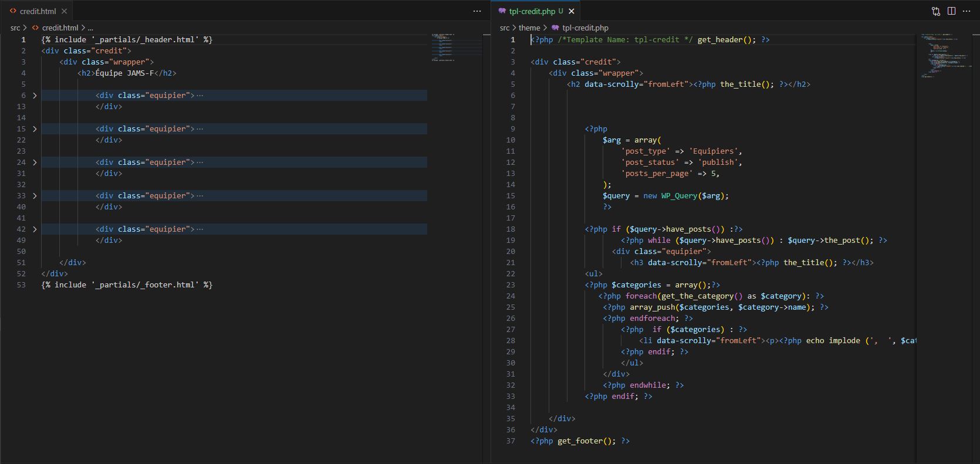
Task: Split the right editor with the split icon
Action: pos(951,11)
